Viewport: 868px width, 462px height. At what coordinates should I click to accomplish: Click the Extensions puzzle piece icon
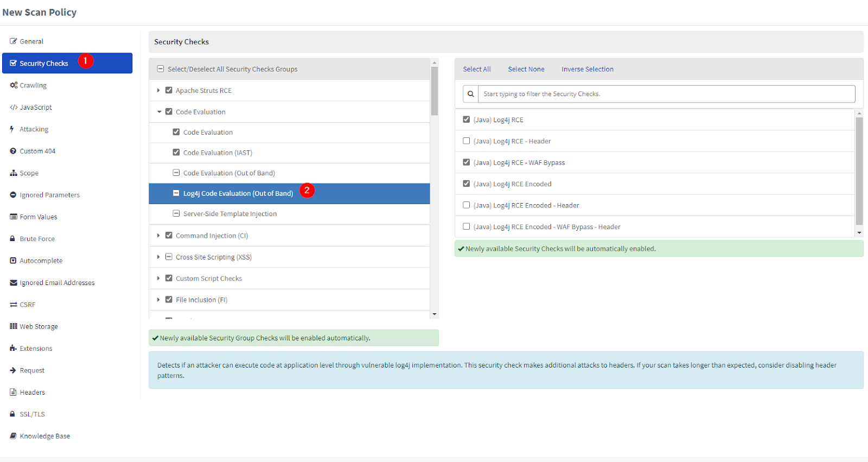[14, 348]
